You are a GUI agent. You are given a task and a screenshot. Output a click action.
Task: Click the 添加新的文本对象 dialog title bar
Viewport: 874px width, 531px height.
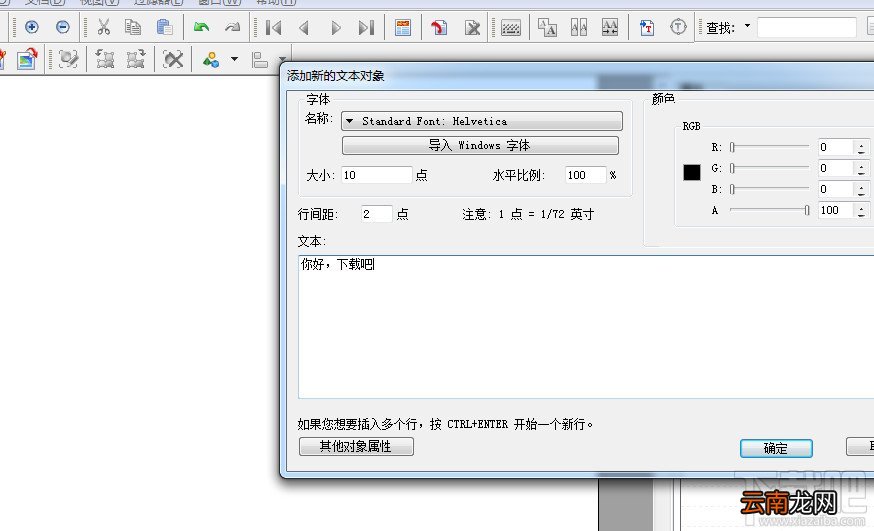[x=577, y=76]
